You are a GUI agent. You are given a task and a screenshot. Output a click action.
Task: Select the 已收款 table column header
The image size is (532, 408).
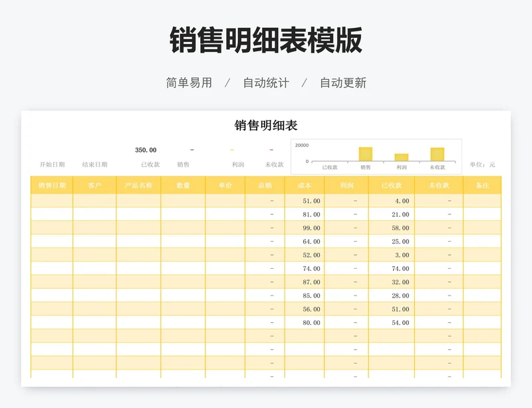click(x=392, y=185)
